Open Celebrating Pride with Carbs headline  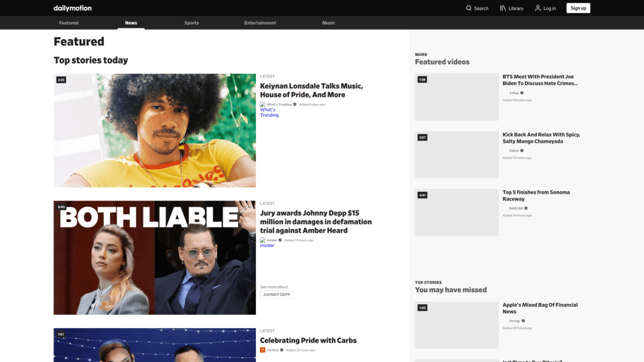[308, 340]
